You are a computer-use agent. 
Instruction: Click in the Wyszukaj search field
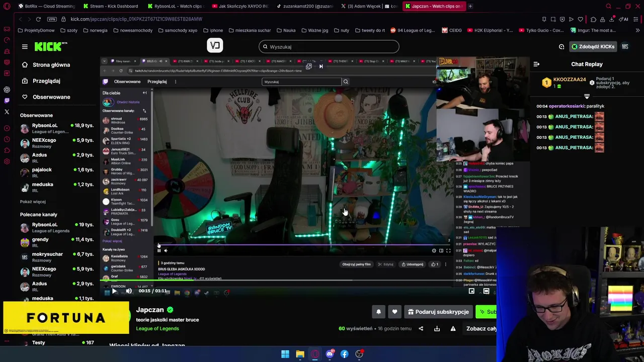329,47
